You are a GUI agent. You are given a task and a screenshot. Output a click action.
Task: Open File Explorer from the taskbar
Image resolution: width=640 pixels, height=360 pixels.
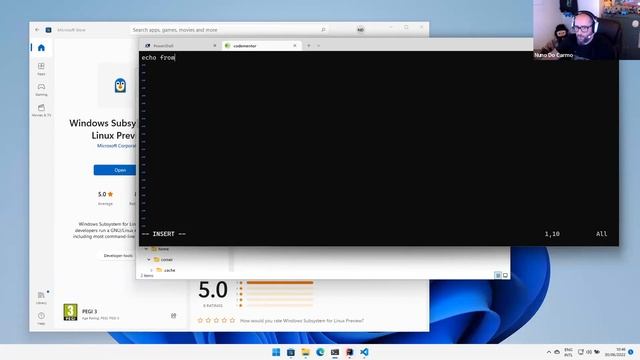click(x=305, y=352)
